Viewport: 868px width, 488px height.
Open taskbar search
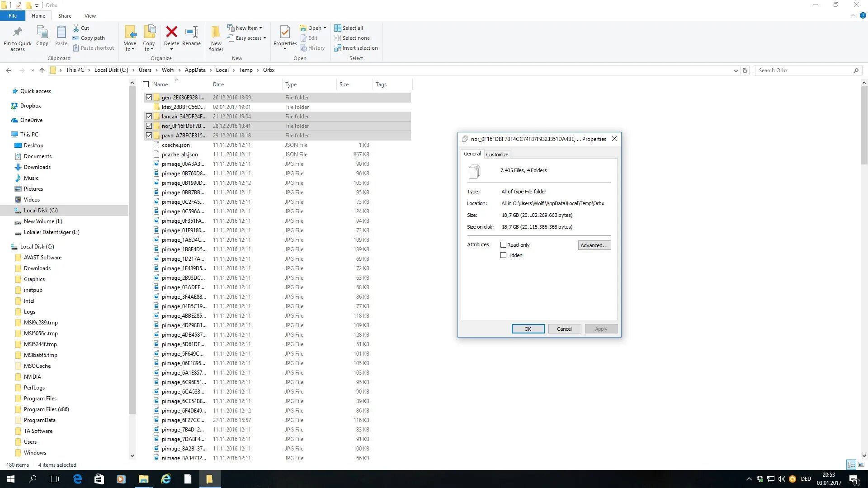(x=33, y=479)
